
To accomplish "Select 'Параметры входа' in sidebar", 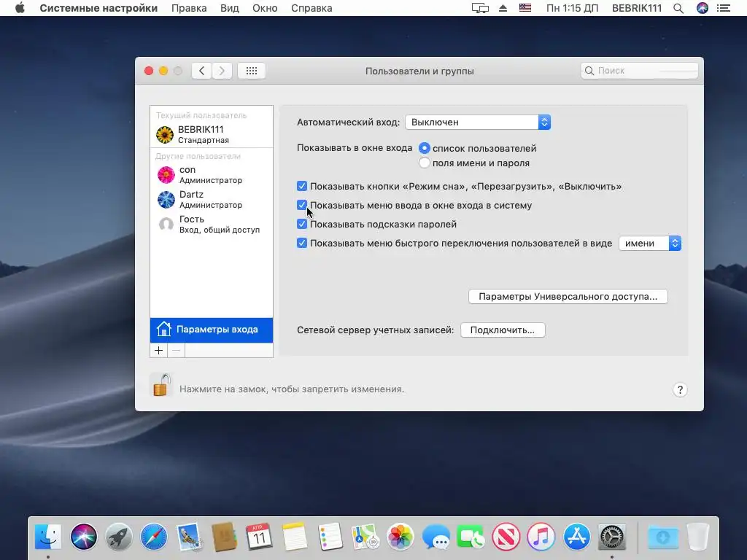I will pyautogui.click(x=212, y=330).
